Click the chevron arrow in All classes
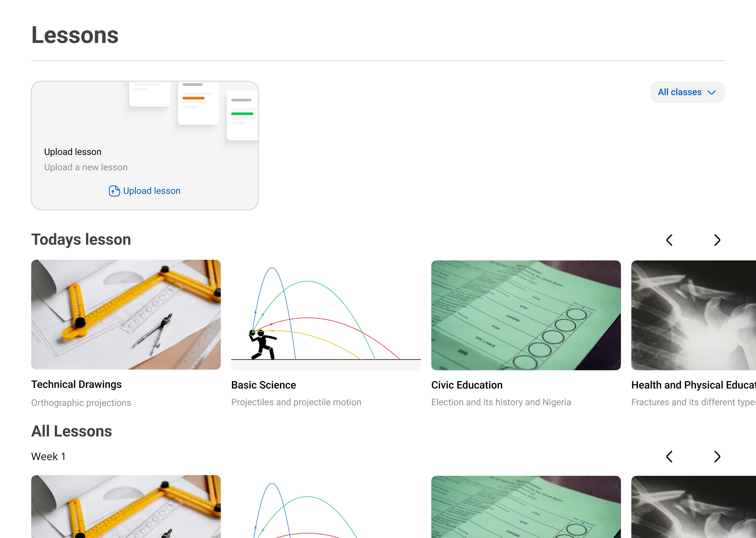 [x=711, y=93]
